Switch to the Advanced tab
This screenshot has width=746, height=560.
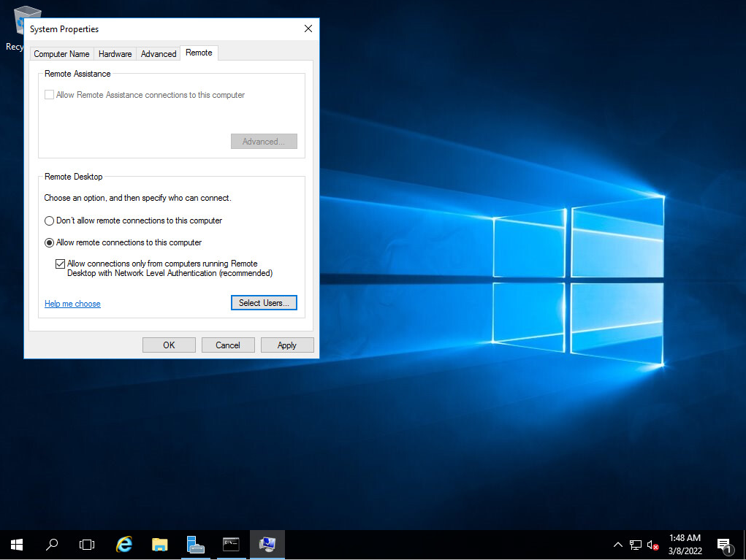[x=159, y=54]
